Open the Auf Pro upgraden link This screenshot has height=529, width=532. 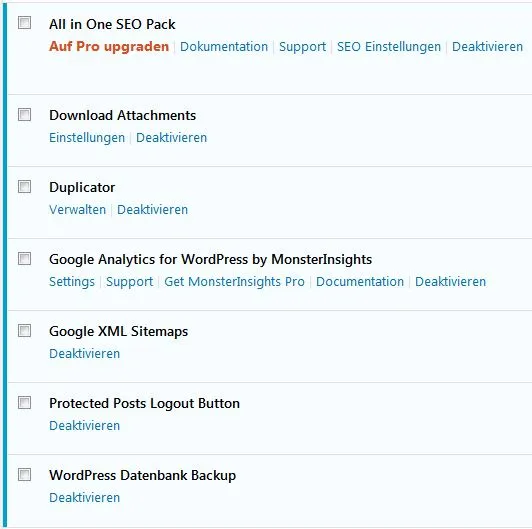tap(109, 47)
